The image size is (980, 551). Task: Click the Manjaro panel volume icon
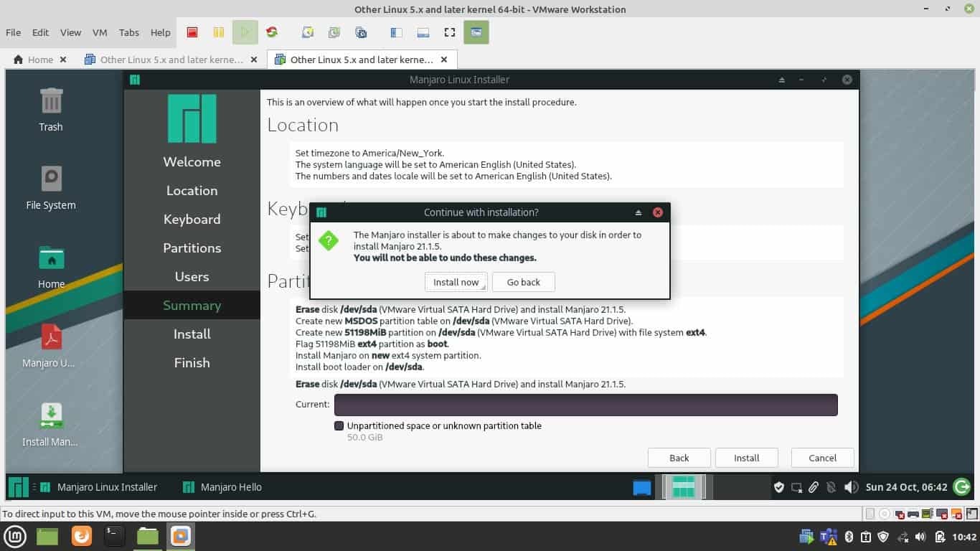point(851,487)
